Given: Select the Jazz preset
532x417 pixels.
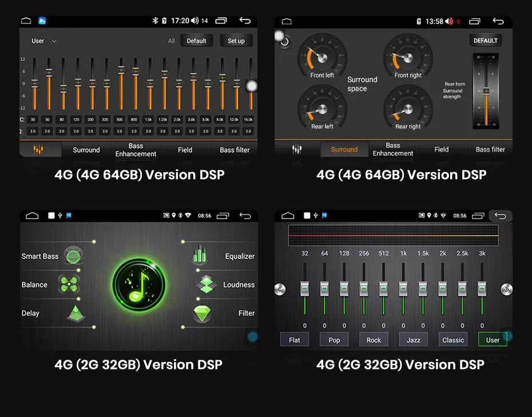Looking at the screenshot, I should coord(413,340).
